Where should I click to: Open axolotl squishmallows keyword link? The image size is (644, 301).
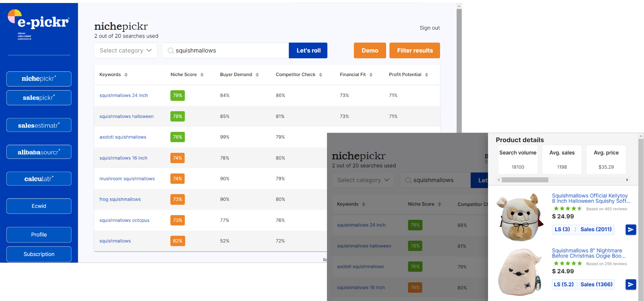pos(123,137)
